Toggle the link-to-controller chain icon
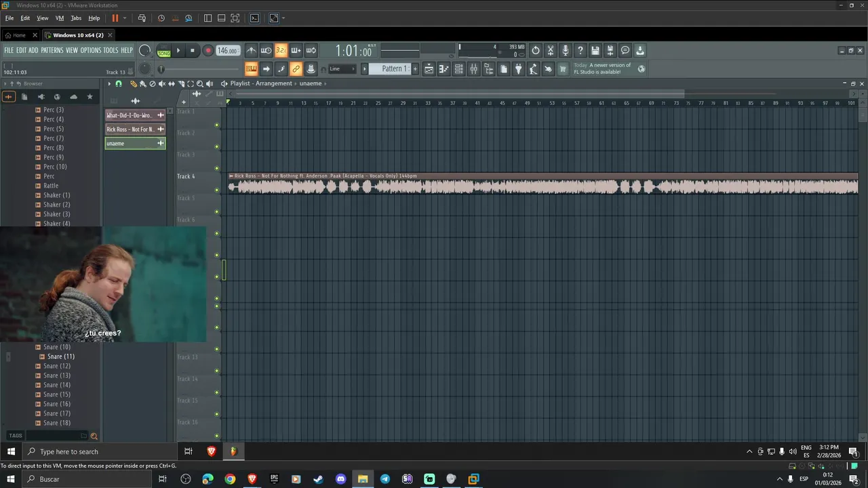 (x=296, y=68)
